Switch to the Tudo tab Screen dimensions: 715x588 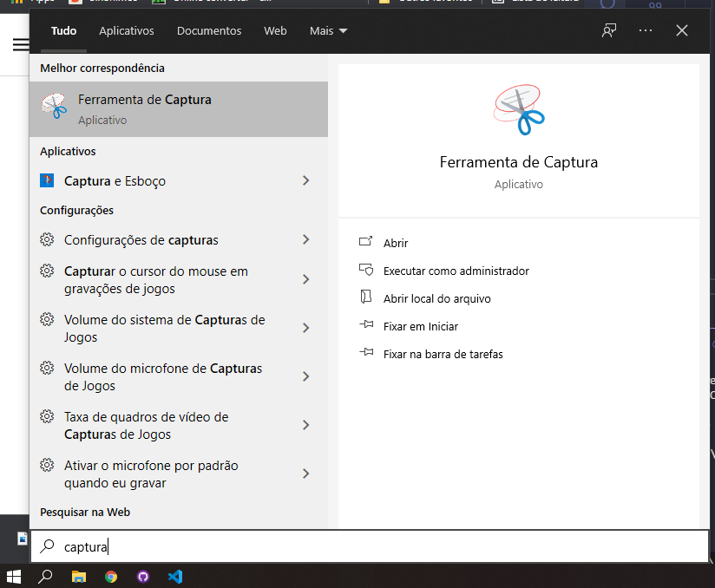click(x=63, y=30)
